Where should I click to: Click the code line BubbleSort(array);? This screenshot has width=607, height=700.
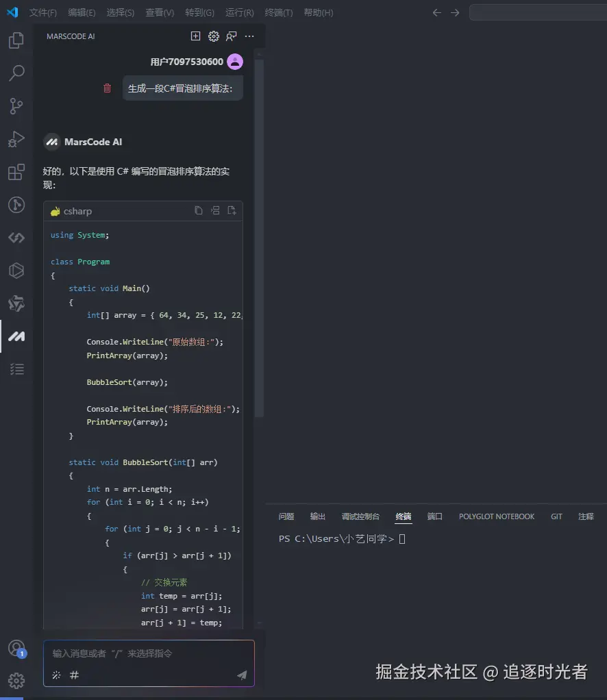[x=127, y=382]
